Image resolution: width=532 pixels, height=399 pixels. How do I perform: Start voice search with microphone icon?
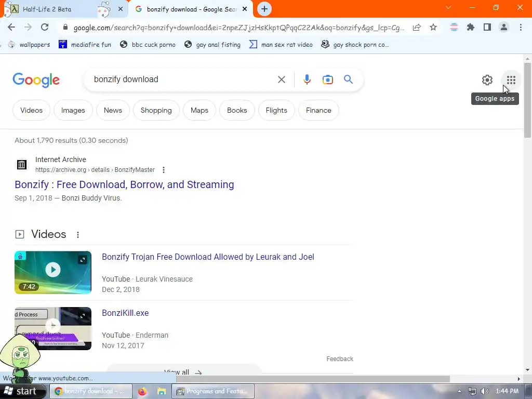tap(307, 79)
